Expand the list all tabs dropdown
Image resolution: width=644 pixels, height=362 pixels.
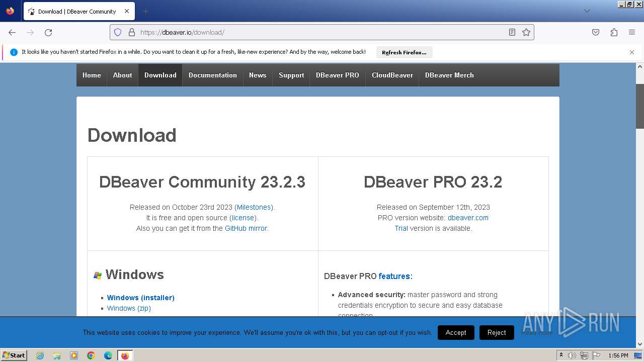[x=587, y=11]
